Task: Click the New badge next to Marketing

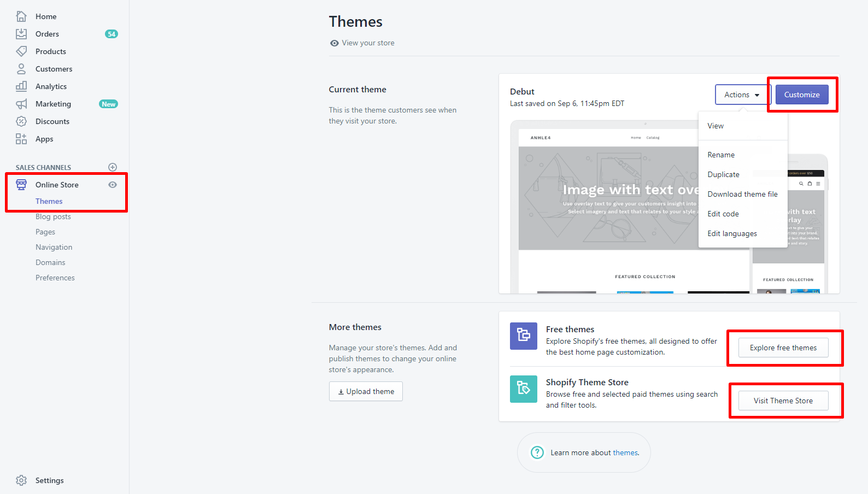Action: (108, 104)
